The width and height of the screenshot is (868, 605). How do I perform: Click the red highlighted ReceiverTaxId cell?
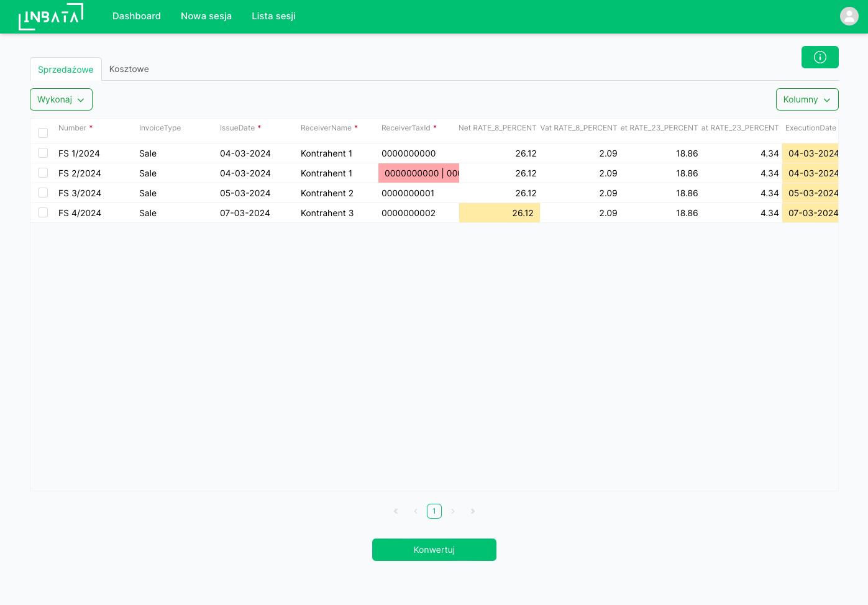(419, 173)
